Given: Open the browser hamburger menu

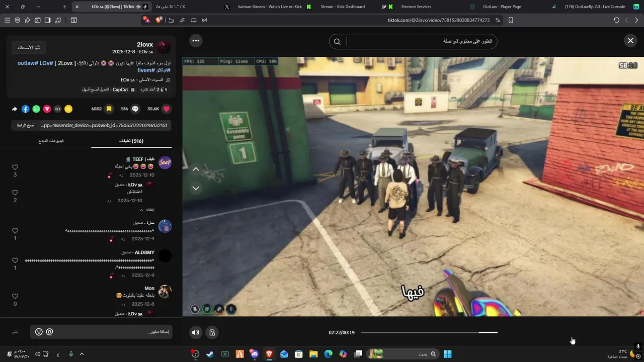Looking at the screenshot, I should (x=7, y=20).
